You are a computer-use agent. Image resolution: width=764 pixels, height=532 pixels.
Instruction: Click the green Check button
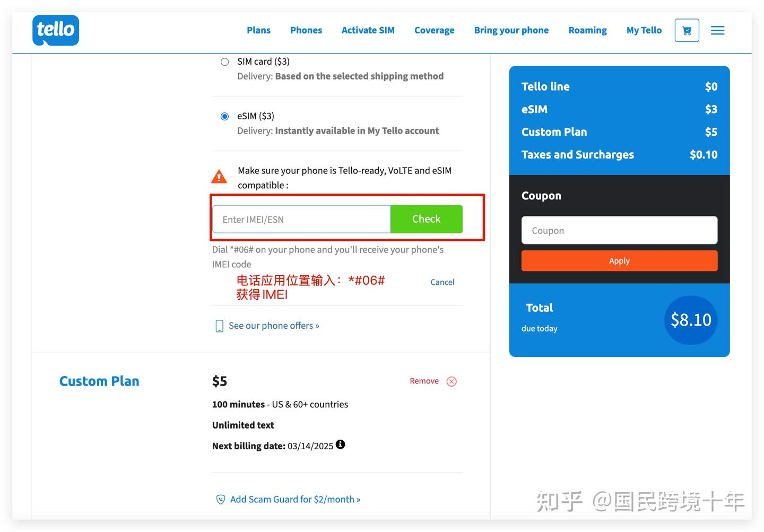tap(427, 219)
